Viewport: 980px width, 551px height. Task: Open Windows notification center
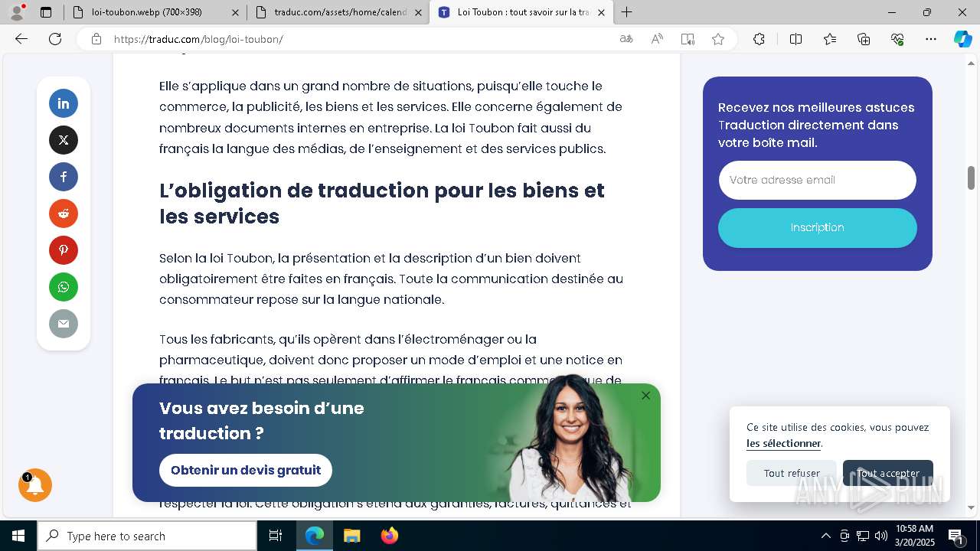[956, 536]
